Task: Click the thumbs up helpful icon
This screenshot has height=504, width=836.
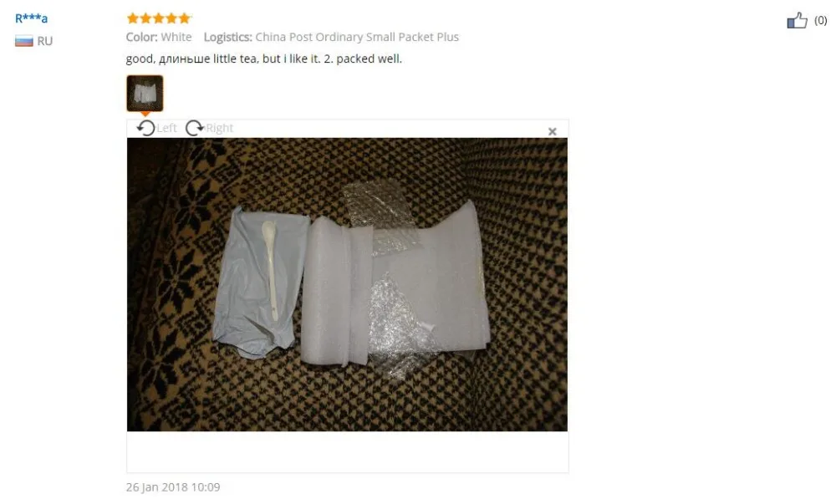Action: (x=797, y=21)
